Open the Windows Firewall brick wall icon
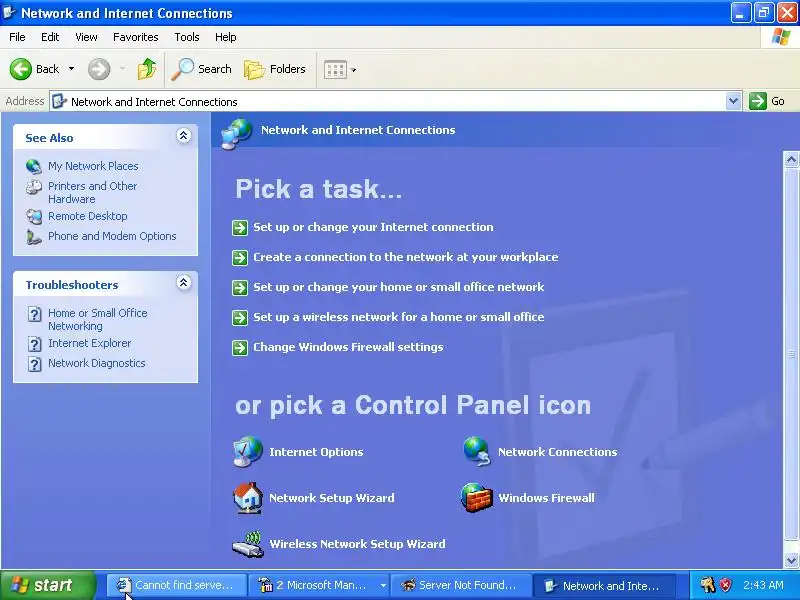The height and width of the screenshot is (600, 800). pos(477,497)
